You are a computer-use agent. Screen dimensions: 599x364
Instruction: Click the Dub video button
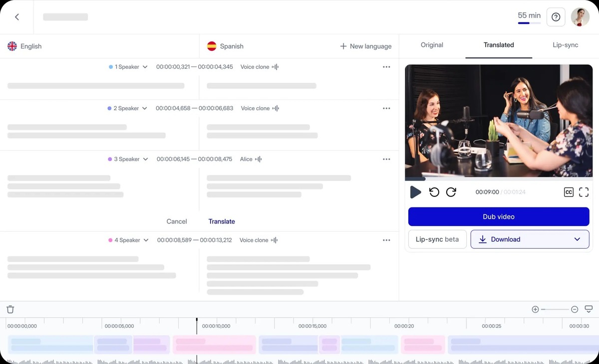(x=499, y=217)
